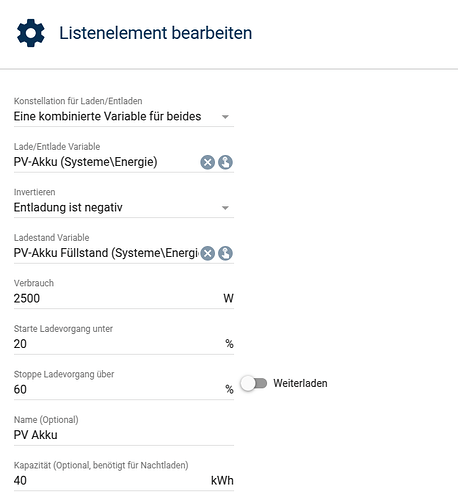Click the kWh unit suffix of Kapazität
The height and width of the screenshot is (500, 458).
click(222, 481)
